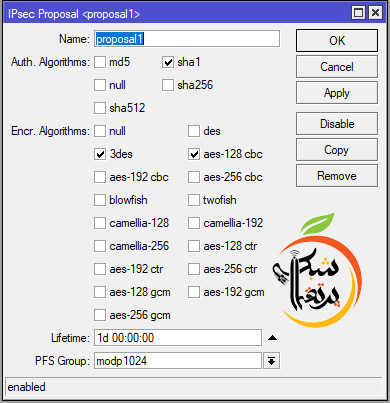This screenshot has width=390, height=403.
Task: Enable twofish encryption
Action: click(194, 200)
